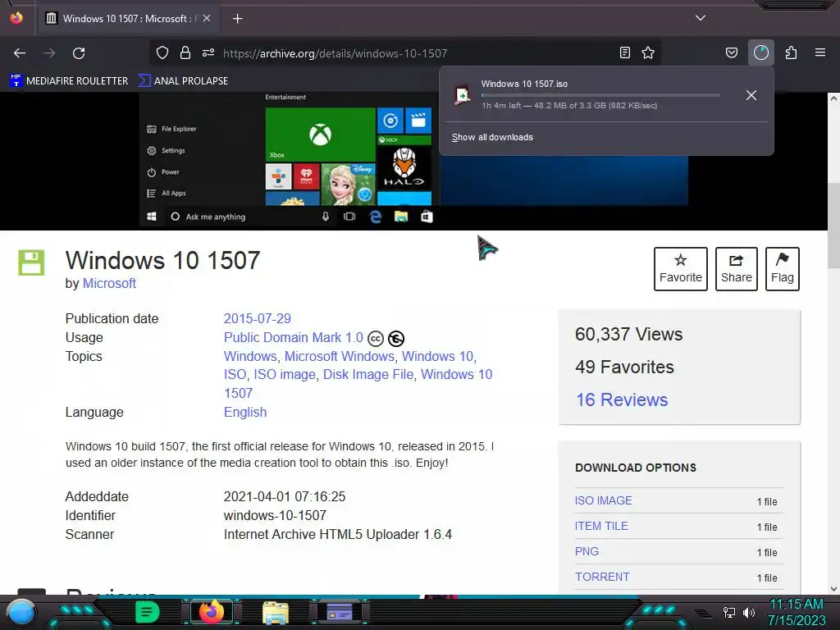The image size is (840, 630).
Task: Open the Disk Image File topic link
Action: [368, 374]
